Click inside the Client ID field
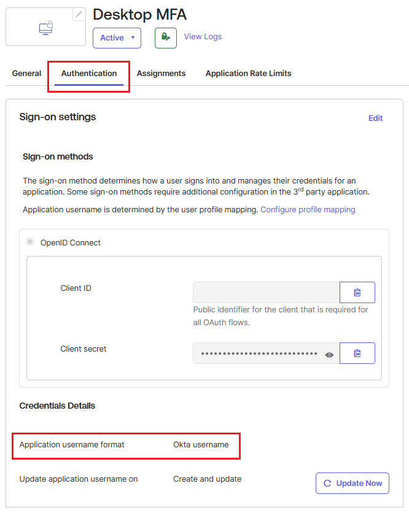The width and height of the screenshot is (409, 532). pyautogui.click(x=266, y=292)
